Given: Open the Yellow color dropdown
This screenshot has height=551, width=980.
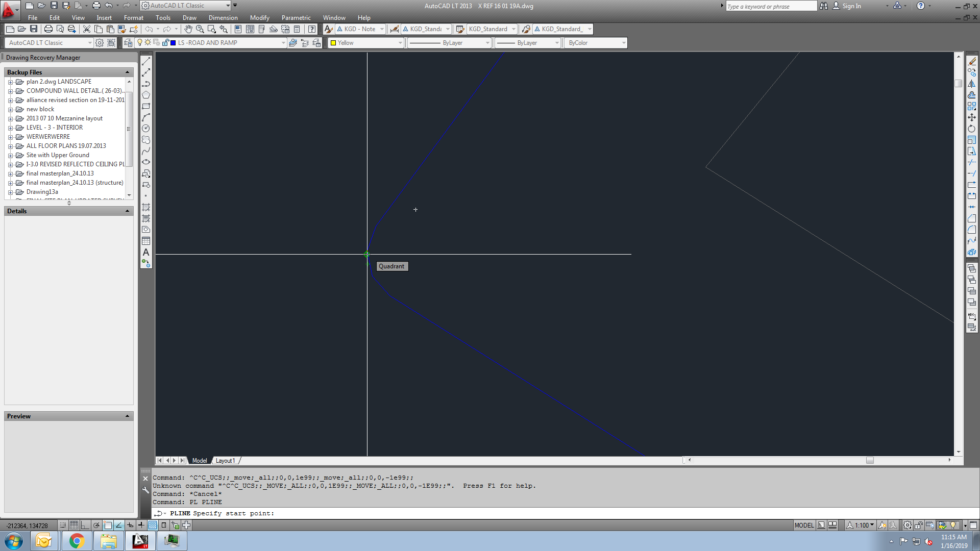Looking at the screenshot, I should click(400, 43).
